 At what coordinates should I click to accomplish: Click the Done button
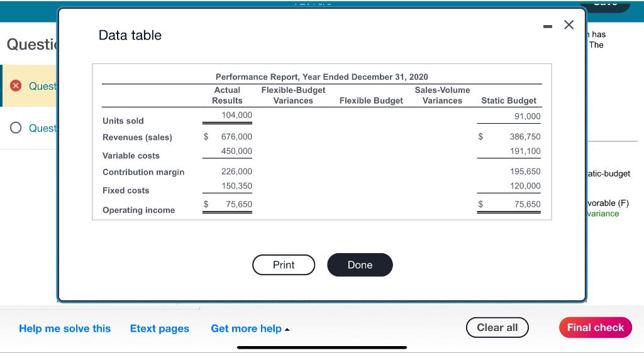(360, 265)
